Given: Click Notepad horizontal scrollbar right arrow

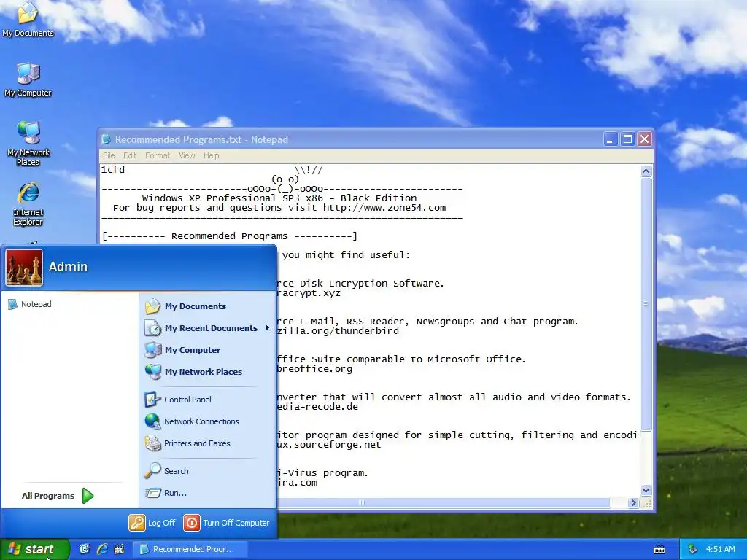Looking at the screenshot, I should click(x=633, y=503).
